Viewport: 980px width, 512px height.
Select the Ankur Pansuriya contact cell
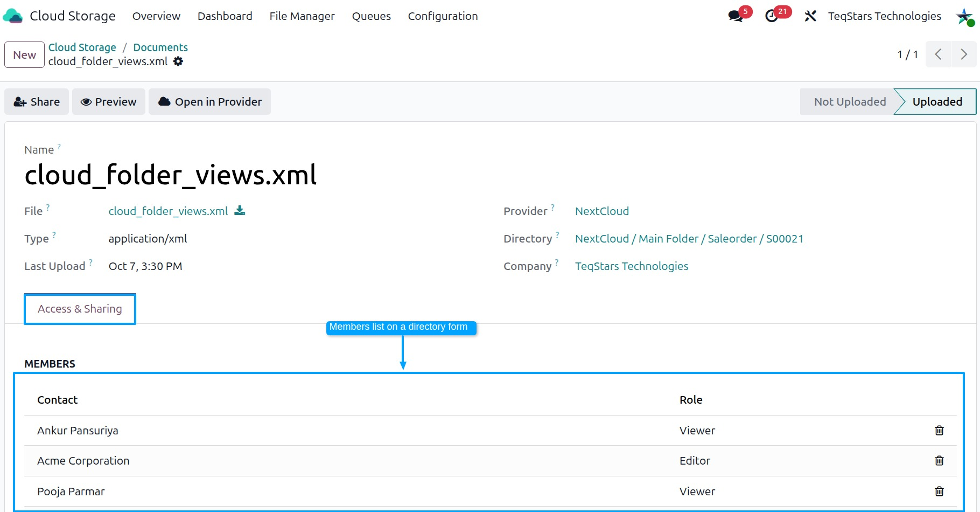click(78, 431)
